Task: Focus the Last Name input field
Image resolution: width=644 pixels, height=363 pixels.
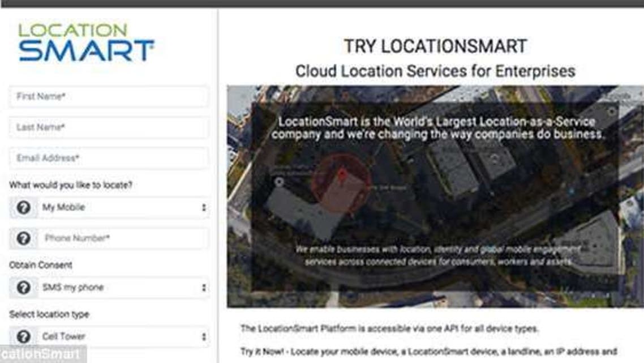Action: coord(109,127)
